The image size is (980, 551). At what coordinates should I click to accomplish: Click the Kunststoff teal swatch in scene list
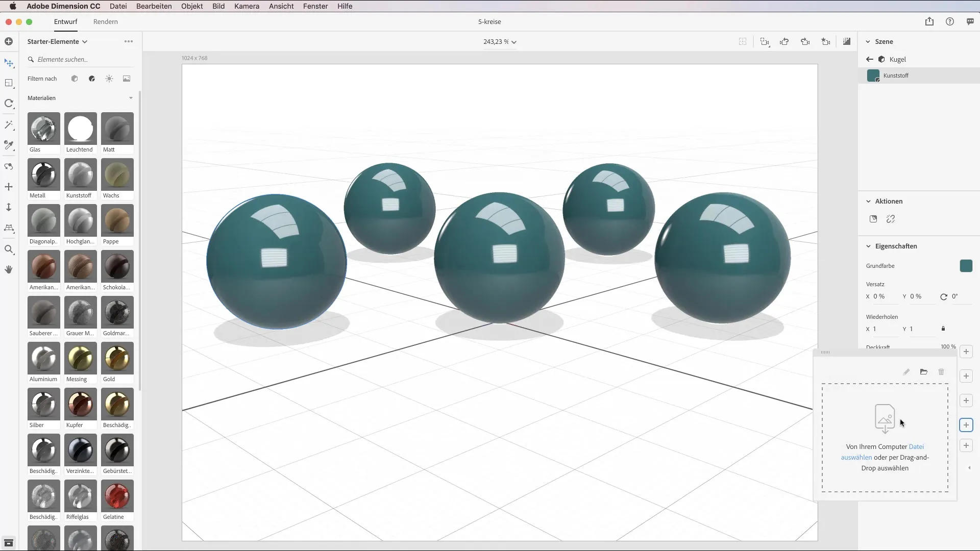873,76
